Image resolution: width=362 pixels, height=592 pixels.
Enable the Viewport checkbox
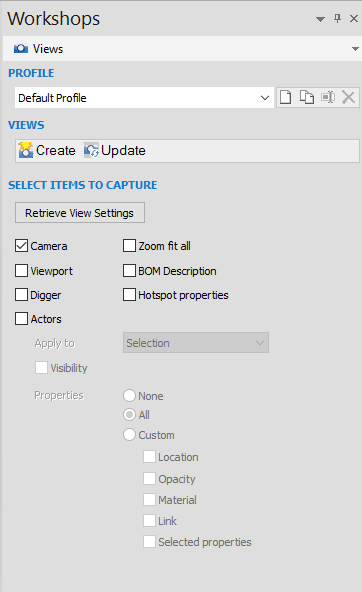tap(22, 271)
